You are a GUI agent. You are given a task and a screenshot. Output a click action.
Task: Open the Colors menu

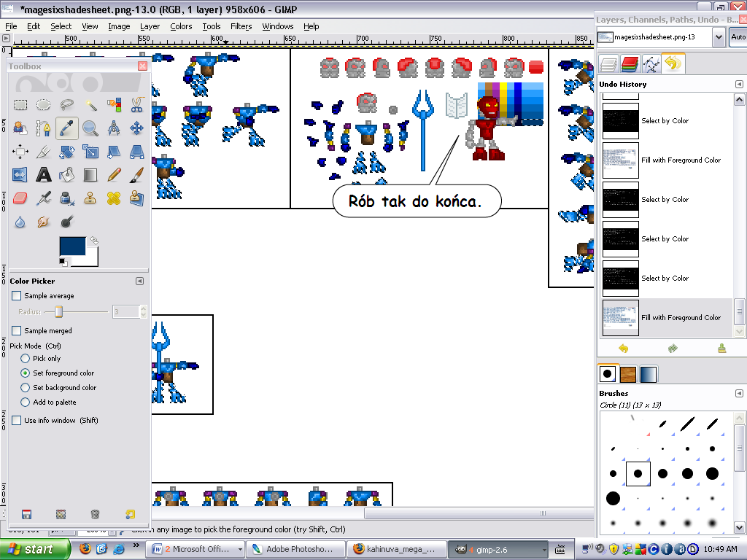click(181, 26)
